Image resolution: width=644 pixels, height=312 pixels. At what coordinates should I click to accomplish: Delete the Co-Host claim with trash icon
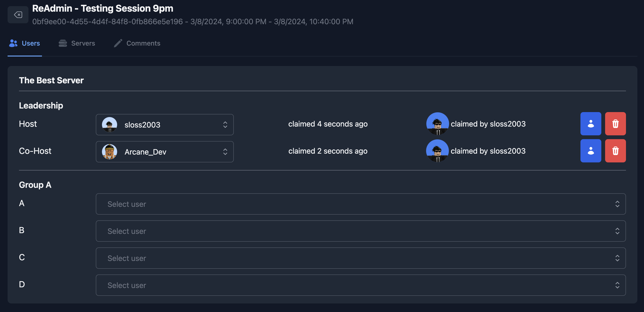click(x=615, y=151)
